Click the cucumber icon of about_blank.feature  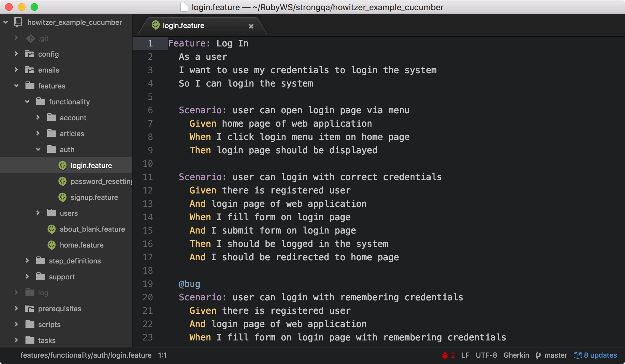[52, 229]
